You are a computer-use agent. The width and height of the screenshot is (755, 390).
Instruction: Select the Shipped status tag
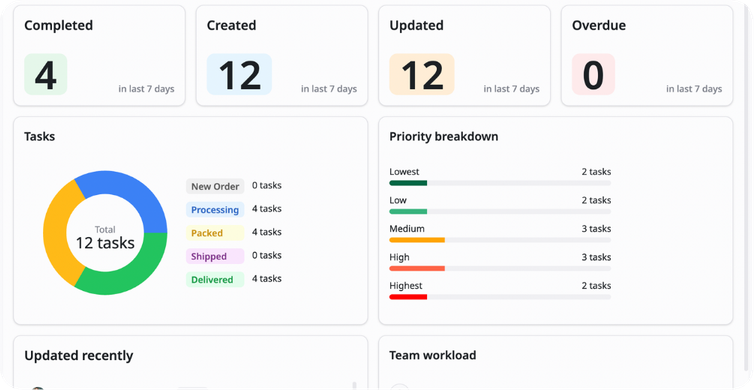click(215, 256)
